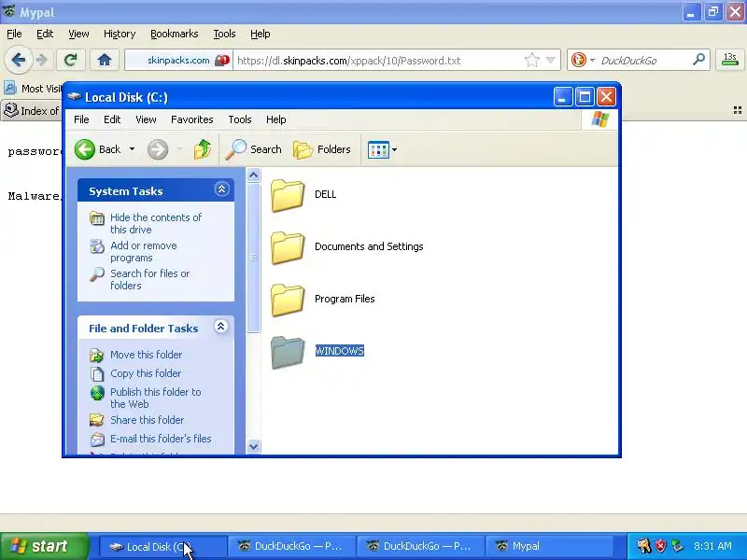Toggle the Folders pane button
The height and width of the screenshot is (560, 747).
[322, 149]
